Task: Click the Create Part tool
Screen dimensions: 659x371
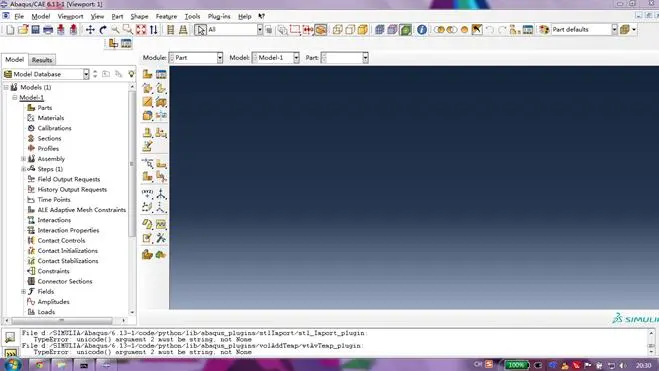Action: click(147, 74)
